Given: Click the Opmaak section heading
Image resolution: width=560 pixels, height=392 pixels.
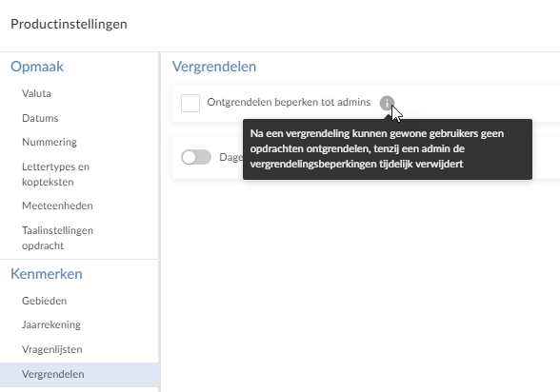Looking at the screenshot, I should point(37,67).
